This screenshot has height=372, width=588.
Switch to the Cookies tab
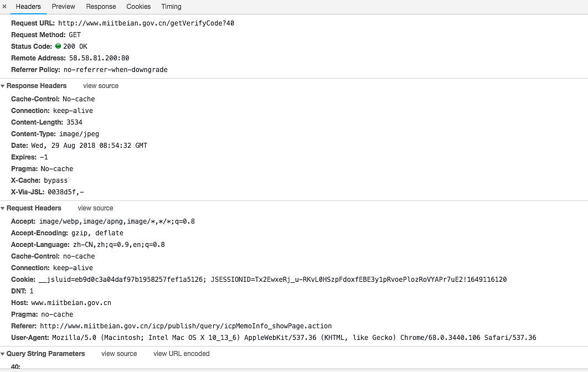click(x=138, y=7)
